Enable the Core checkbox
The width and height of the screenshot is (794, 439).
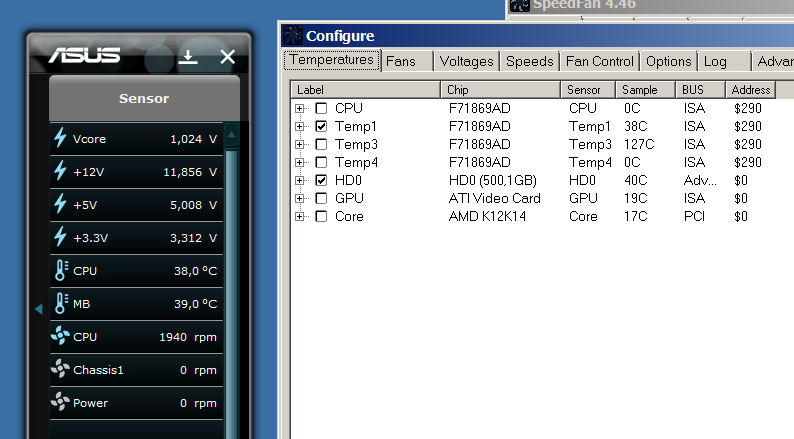point(321,216)
